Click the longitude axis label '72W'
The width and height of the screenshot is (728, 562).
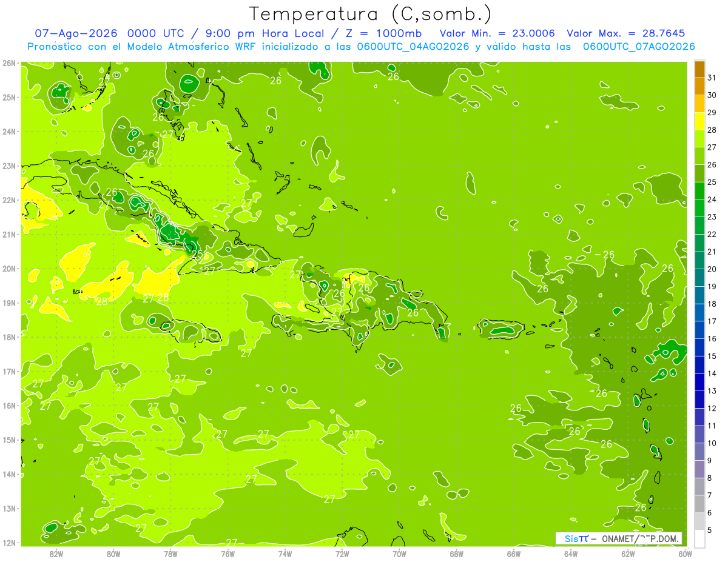click(342, 554)
